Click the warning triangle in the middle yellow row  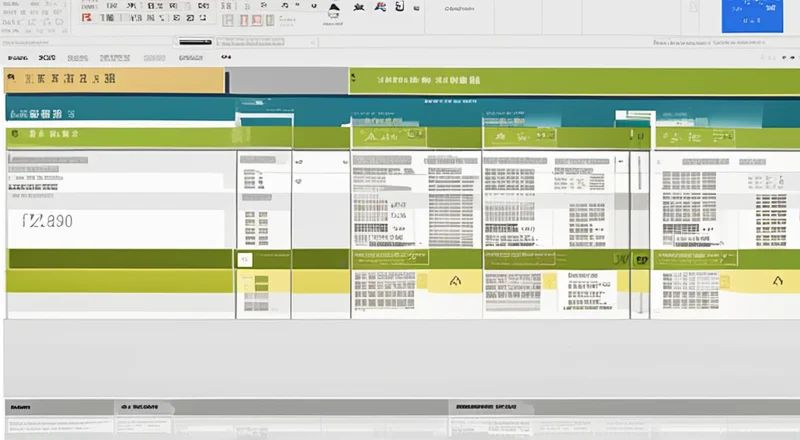[x=454, y=282]
